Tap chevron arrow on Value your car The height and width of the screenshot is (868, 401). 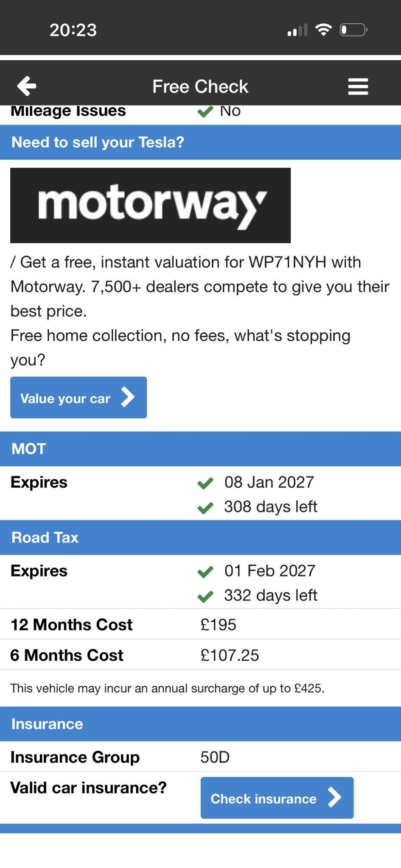tap(128, 398)
